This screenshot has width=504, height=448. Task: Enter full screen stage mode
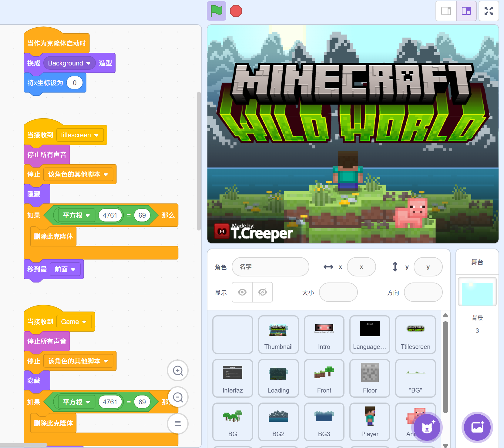click(489, 11)
